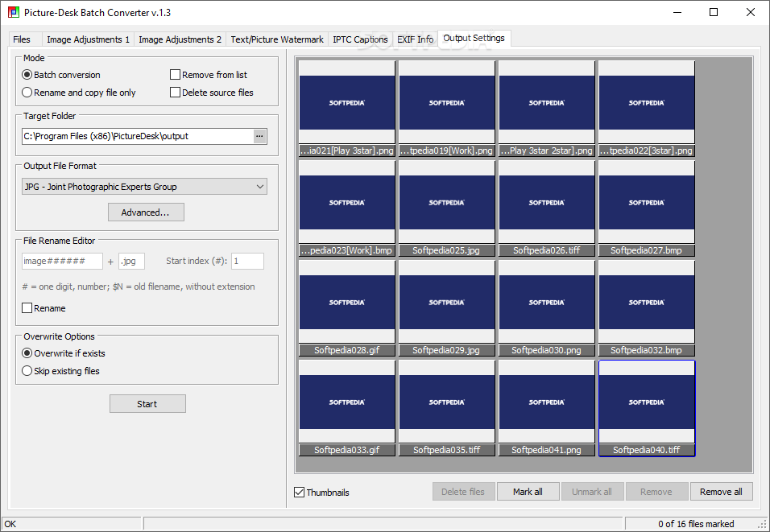
Task: Click the Unmark all button
Action: [x=592, y=492]
